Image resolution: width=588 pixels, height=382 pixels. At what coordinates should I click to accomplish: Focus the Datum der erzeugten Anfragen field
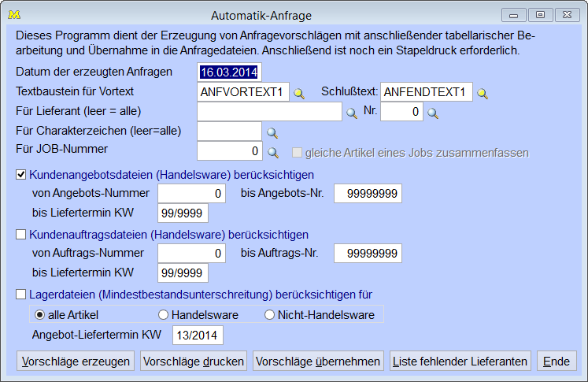point(229,72)
